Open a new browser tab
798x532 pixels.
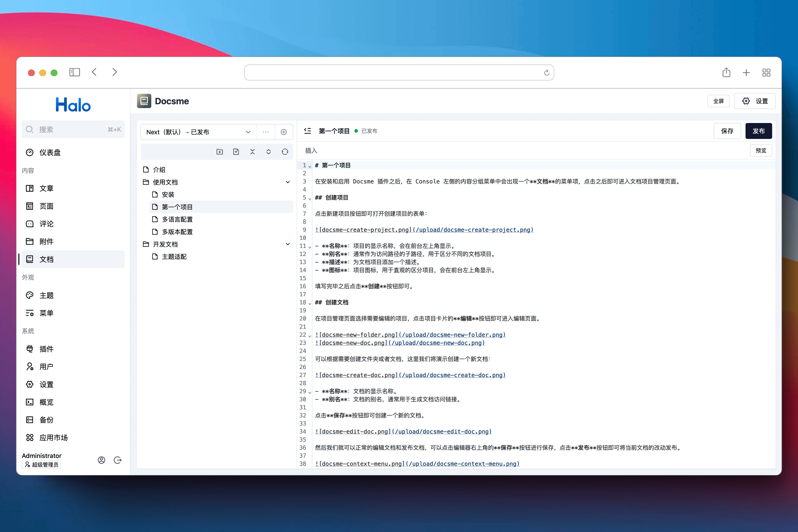(x=746, y=73)
